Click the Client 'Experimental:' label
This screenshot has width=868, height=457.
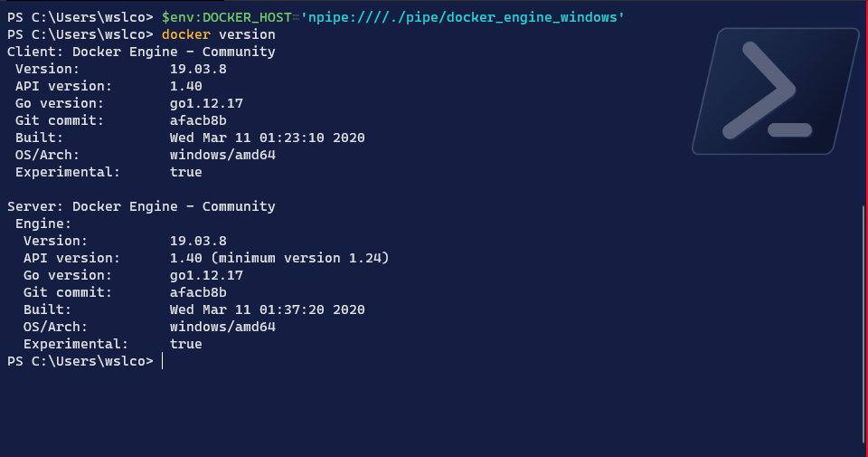point(67,172)
